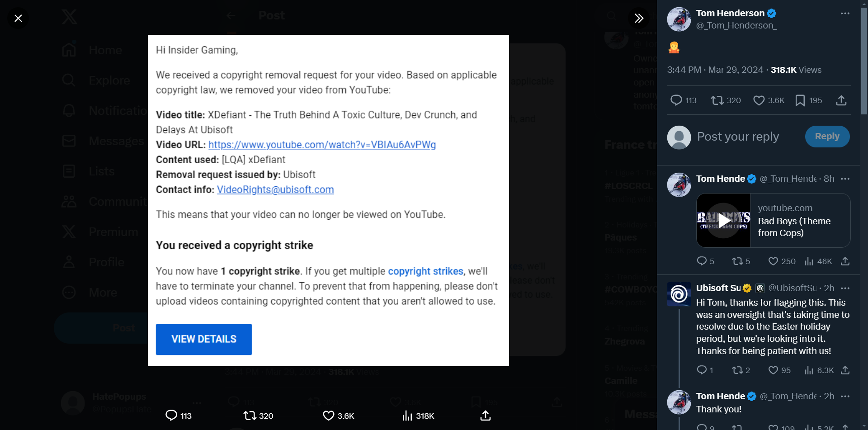The image size is (868, 430).
Task: Bookmark the post showing 195
Action: pos(809,100)
